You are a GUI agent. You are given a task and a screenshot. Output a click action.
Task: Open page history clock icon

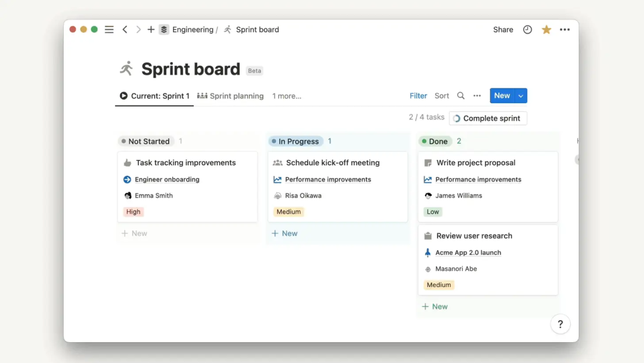click(527, 29)
